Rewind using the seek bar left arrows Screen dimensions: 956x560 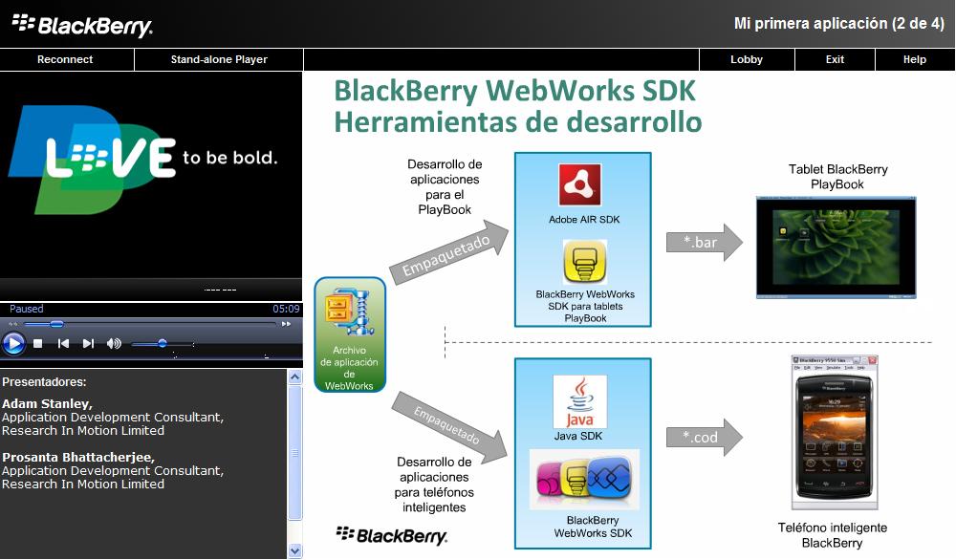pos(12,324)
